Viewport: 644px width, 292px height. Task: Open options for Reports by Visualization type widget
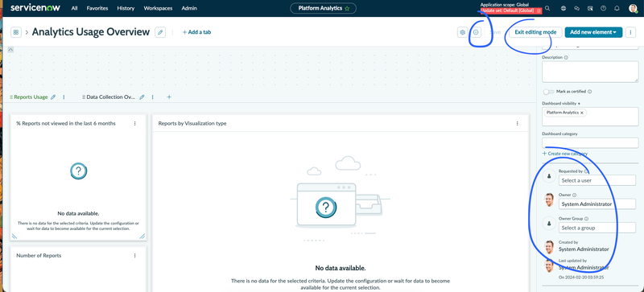pos(517,123)
